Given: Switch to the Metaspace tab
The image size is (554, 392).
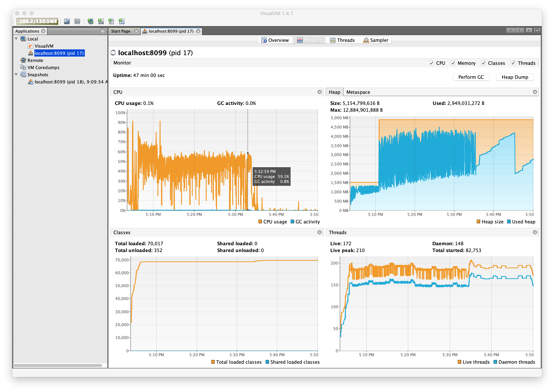Looking at the screenshot, I should click(358, 92).
